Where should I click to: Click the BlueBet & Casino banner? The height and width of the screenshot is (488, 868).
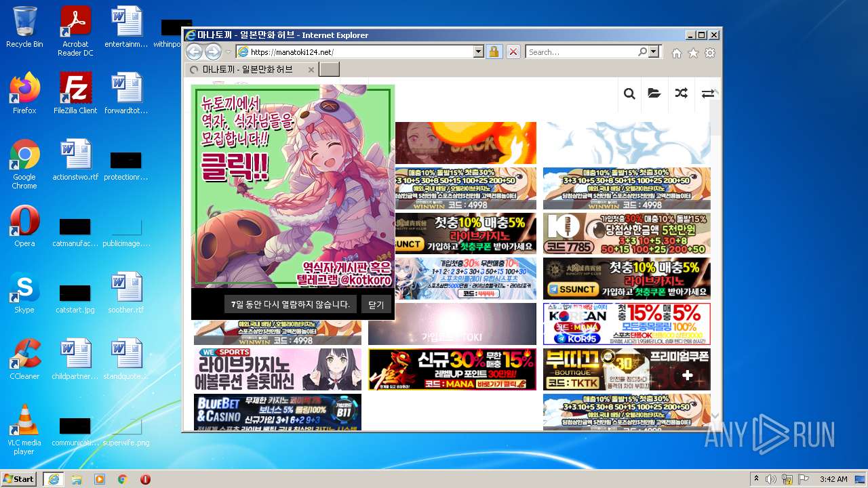pyautogui.click(x=277, y=412)
